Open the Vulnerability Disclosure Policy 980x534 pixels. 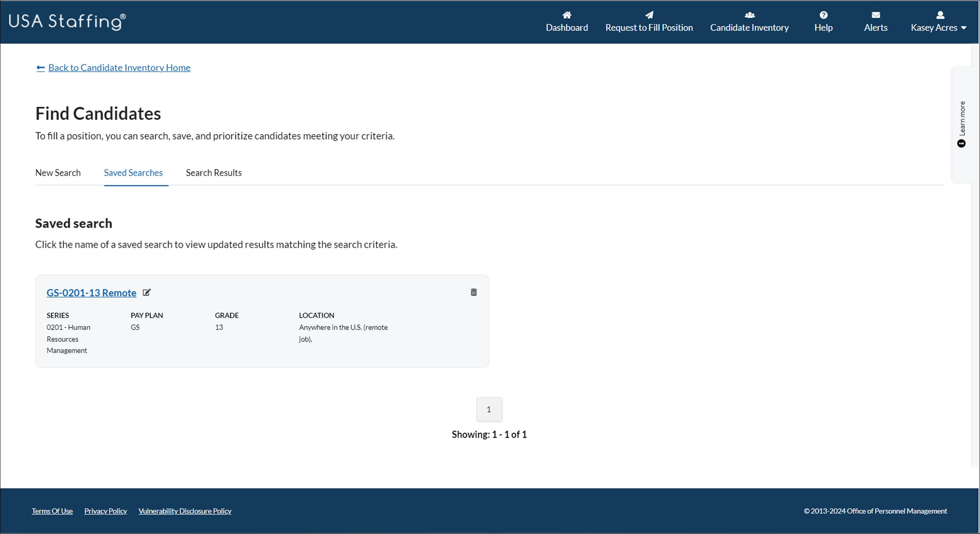tap(185, 510)
